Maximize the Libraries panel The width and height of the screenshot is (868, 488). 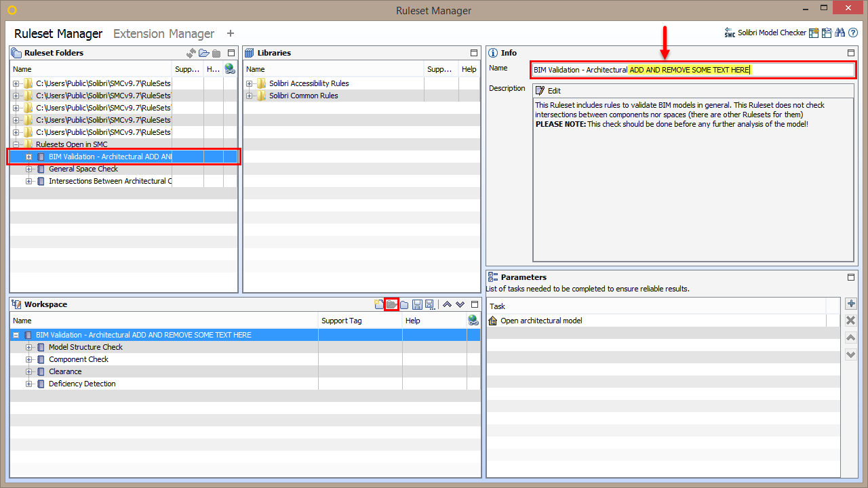click(x=473, y=52)
